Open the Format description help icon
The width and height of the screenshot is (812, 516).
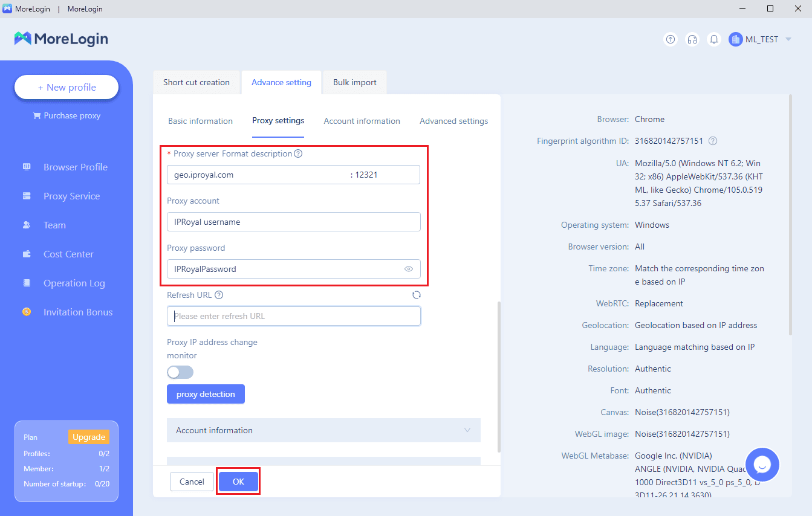tap(298, 153)
